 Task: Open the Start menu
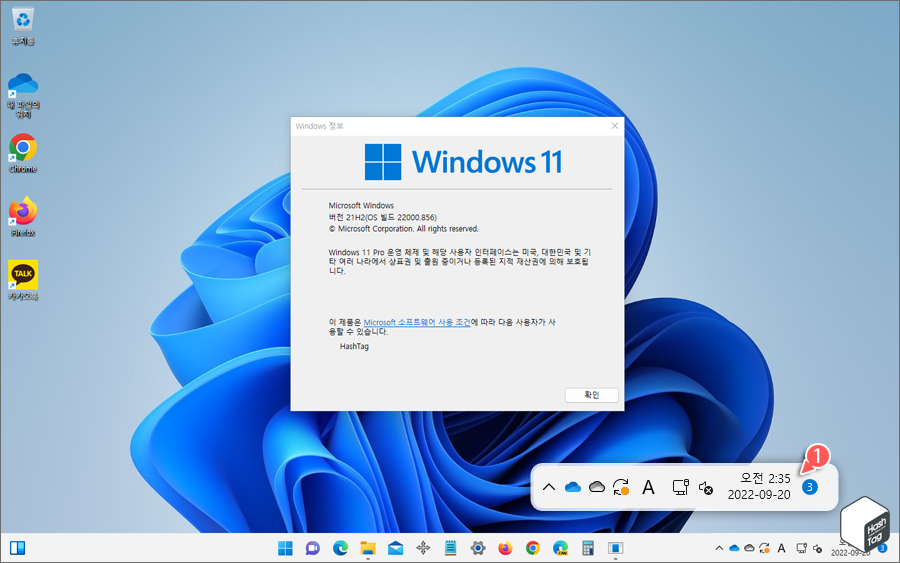click(285, 548)
